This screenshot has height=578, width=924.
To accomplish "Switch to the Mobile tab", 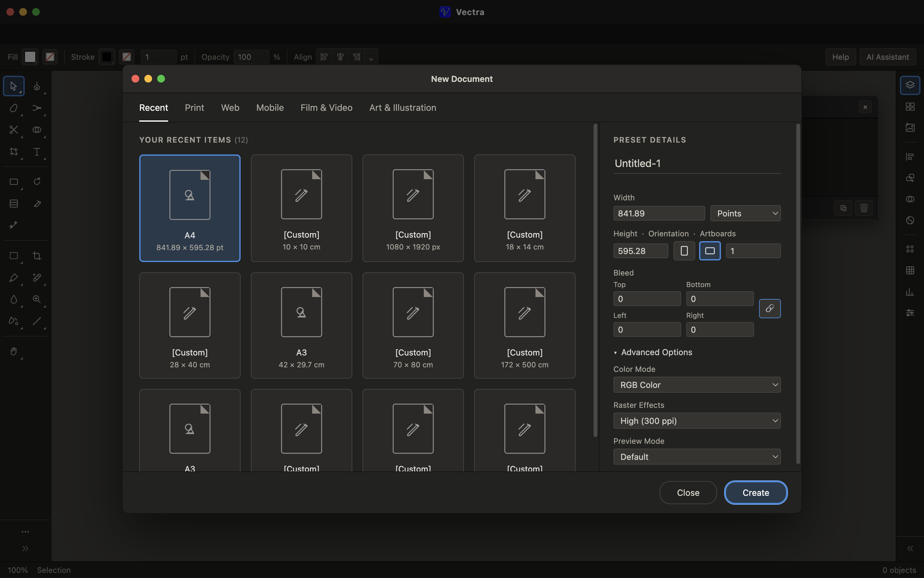I will (x=270, y=108).
